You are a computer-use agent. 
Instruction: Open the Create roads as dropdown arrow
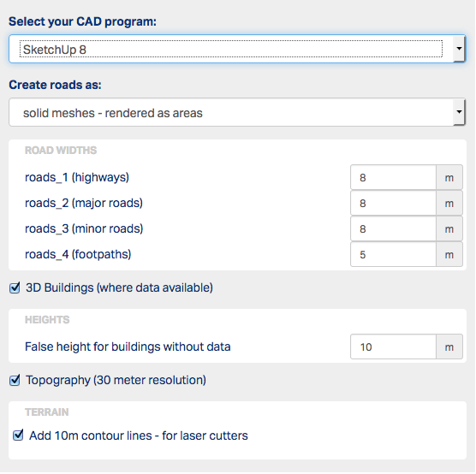(x=459, y=112)
